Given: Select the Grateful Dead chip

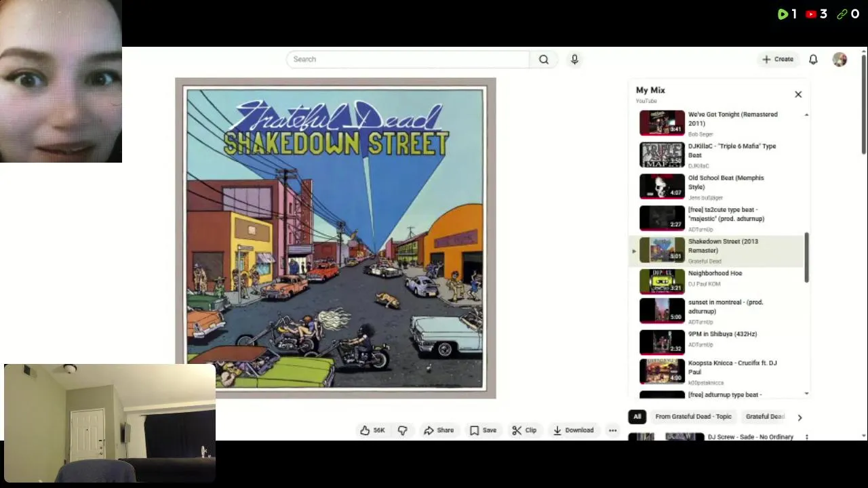Looking at the screenshot, I should pyautogui.click(x=765, y=417).
